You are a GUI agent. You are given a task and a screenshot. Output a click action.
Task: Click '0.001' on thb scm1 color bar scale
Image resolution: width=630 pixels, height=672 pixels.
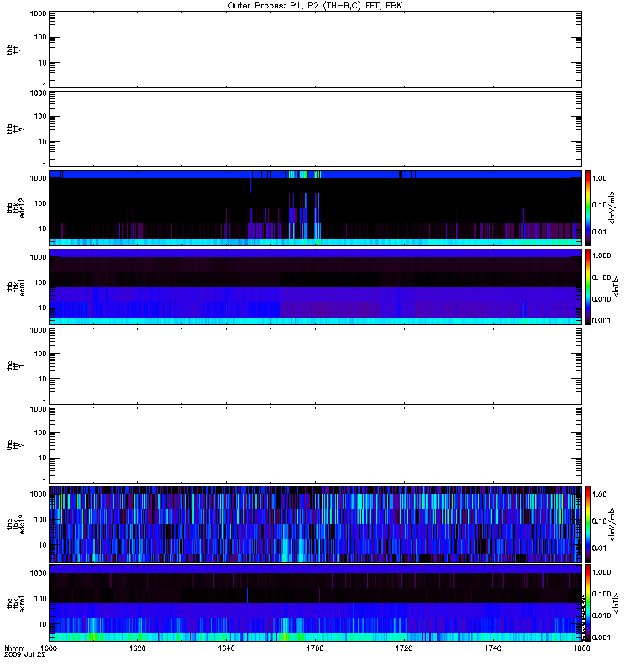pyautogui.click(x=601, y=321)
